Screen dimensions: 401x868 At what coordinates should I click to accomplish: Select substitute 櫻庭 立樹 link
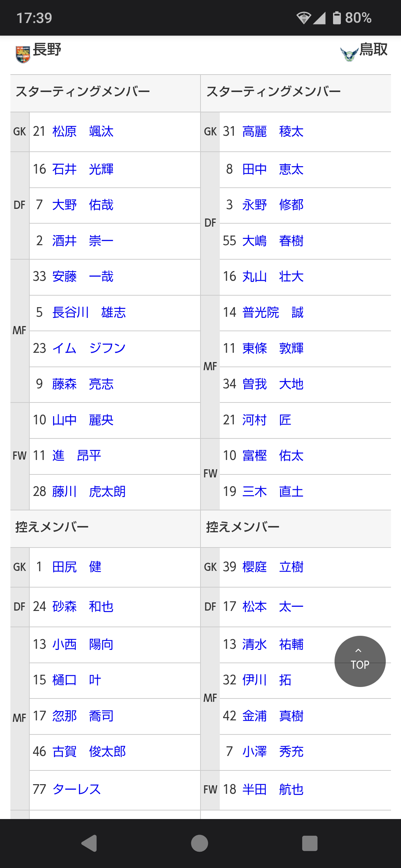(x=273, y=567)
